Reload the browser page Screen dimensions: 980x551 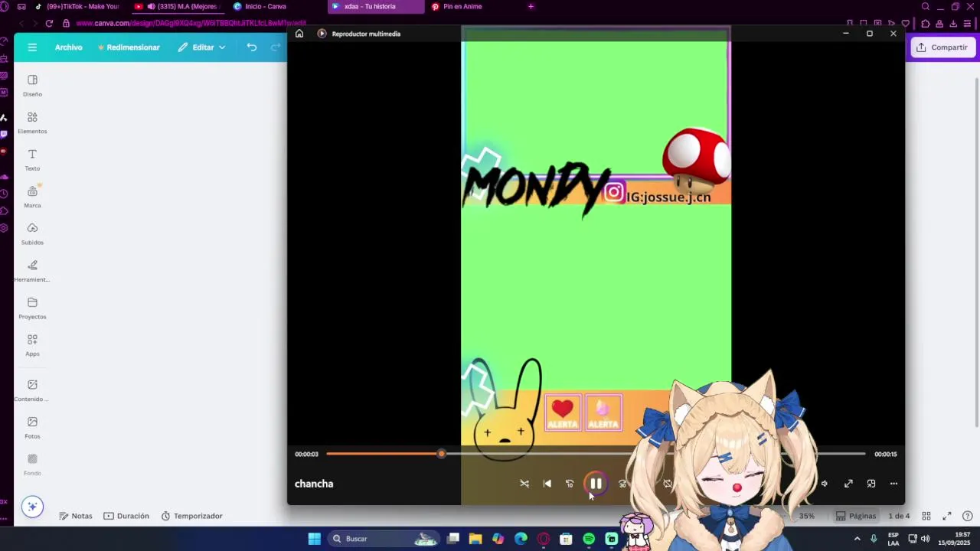pos(49,23)
